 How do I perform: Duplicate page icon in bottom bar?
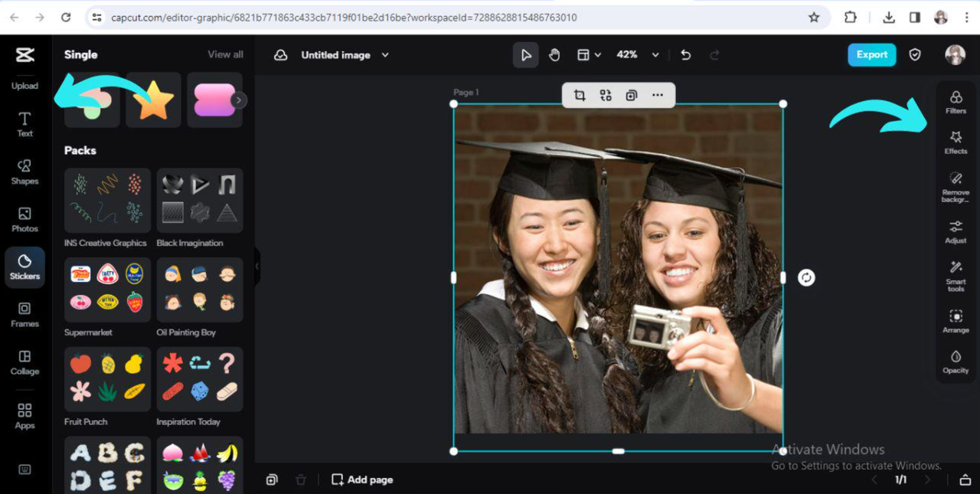coord(272,479)
